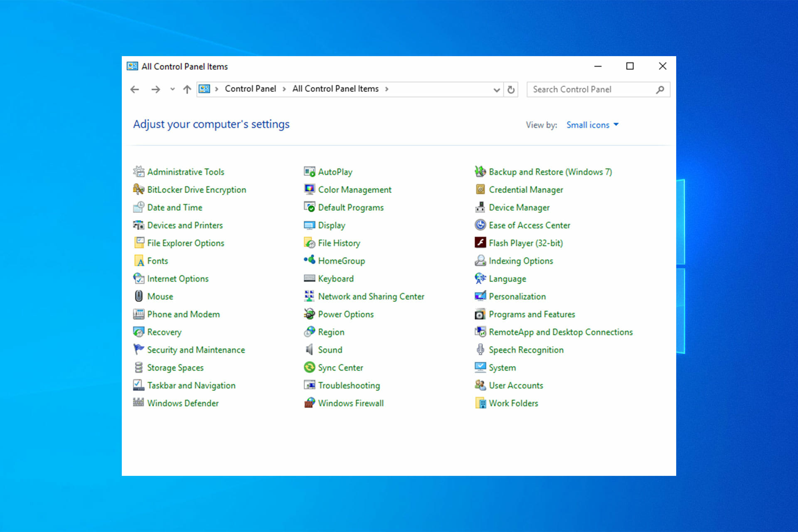
Task: Open RemoteApp and Desktop Connections link
Action: (561, 332)
